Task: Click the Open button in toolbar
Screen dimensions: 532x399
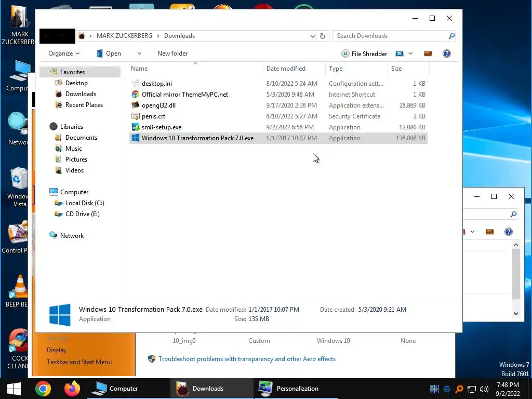Action: coord(109,54)
